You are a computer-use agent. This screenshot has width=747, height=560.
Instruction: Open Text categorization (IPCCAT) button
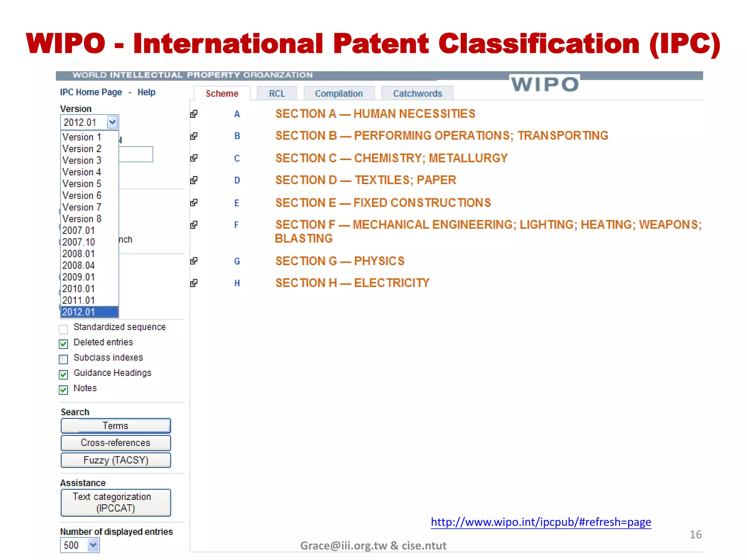tap(116, 502)
